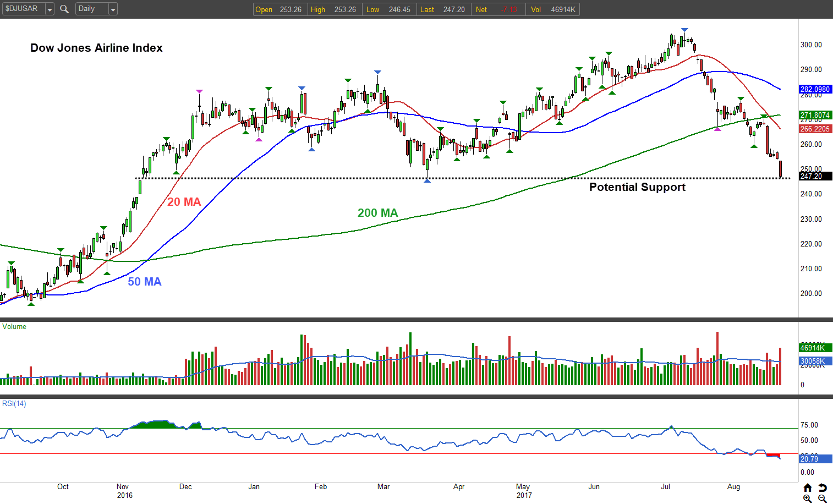Image resolution: width=833 pixels, height=504 pixels.
Task: Click the Vol 46914K quote field
Action: tap(553, 9)
